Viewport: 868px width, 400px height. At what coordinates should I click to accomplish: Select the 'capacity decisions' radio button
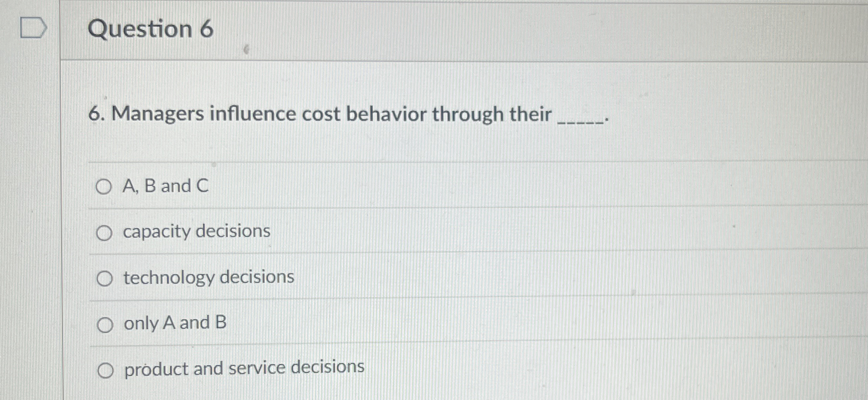click(x=105, y=233)
